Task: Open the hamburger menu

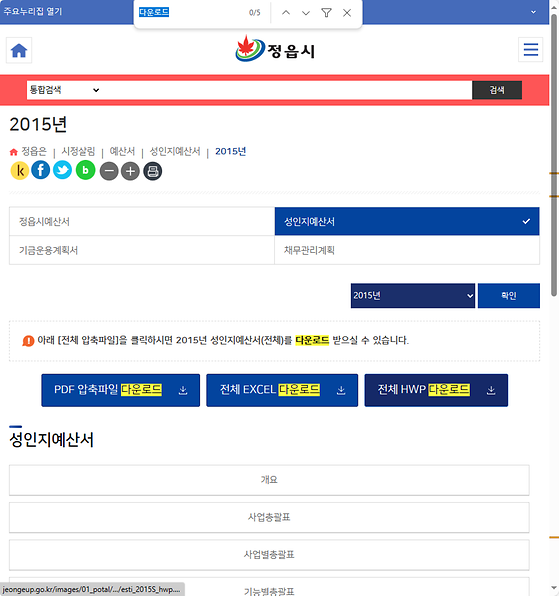Action: tap(530, 49)
